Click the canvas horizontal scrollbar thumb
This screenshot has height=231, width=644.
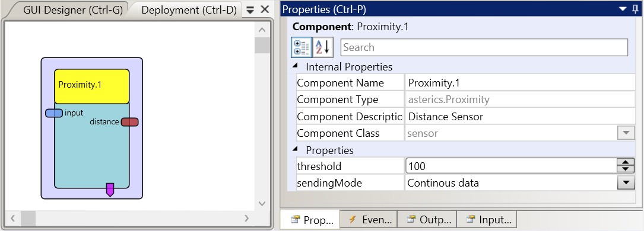(28, 219)
